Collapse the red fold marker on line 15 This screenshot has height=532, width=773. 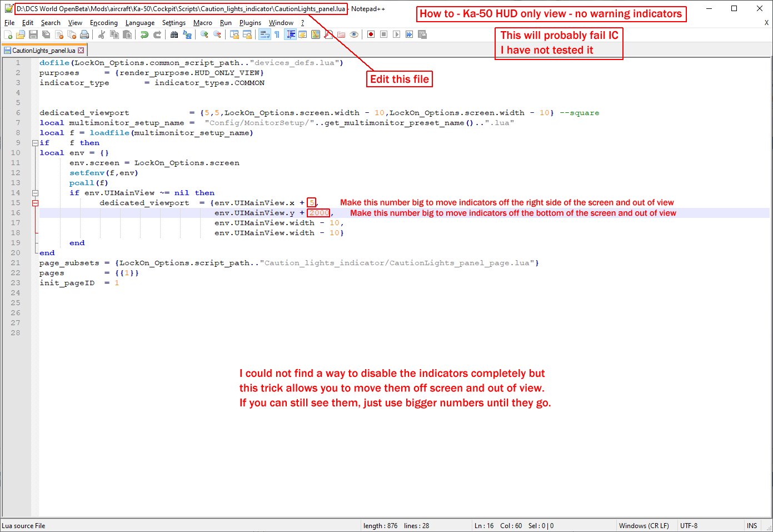point(35,203)
